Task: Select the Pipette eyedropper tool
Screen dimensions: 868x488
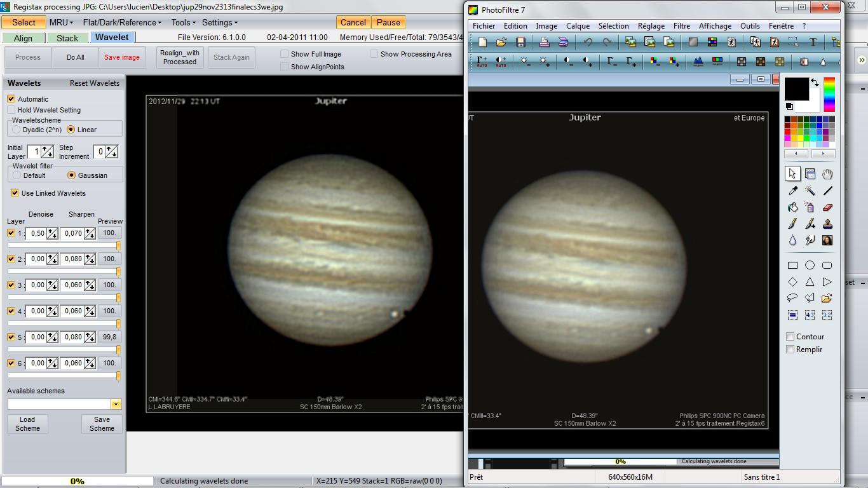Action: click(792, 191)
